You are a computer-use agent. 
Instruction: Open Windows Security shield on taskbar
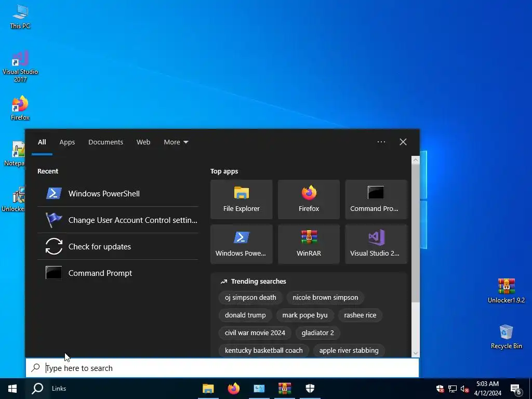[310, 389]
